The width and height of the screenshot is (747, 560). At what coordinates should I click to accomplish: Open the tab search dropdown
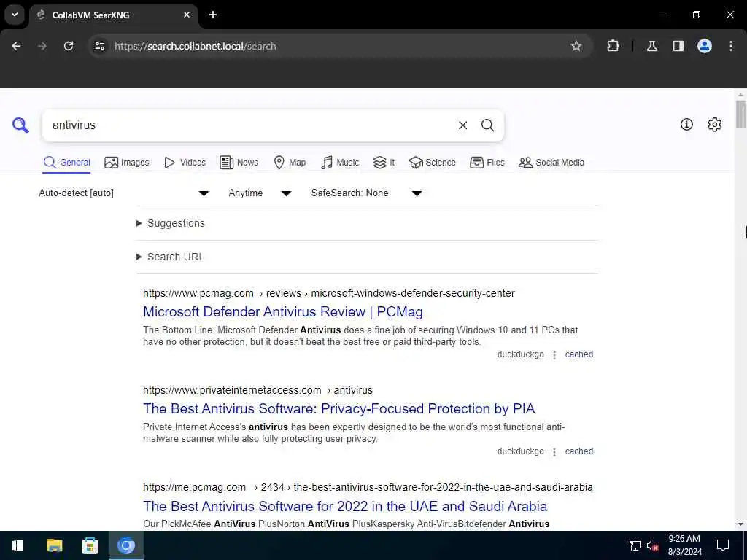pyautogui.click(x=15, y=15)
